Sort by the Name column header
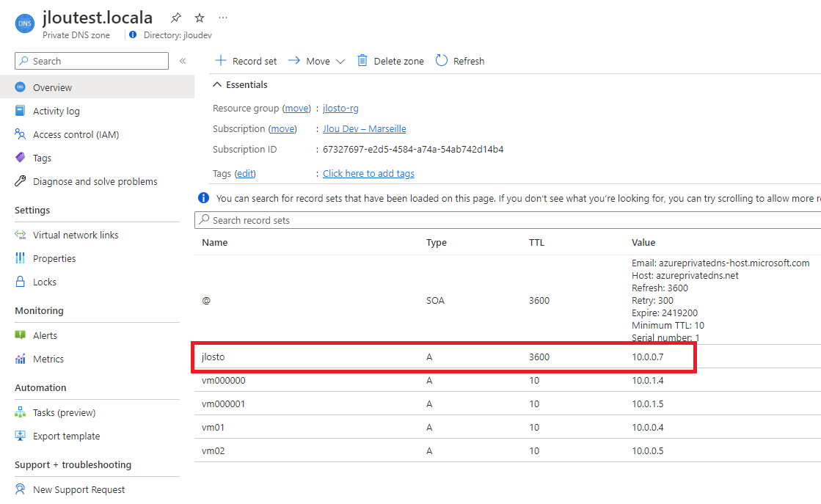The width and height of the screenshot is (821, 504). [215, 242]
